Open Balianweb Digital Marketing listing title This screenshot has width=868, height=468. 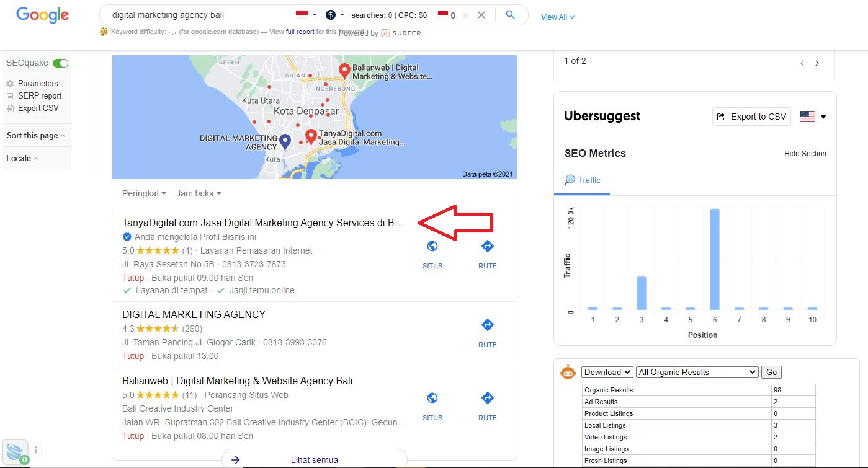(238, 381)
